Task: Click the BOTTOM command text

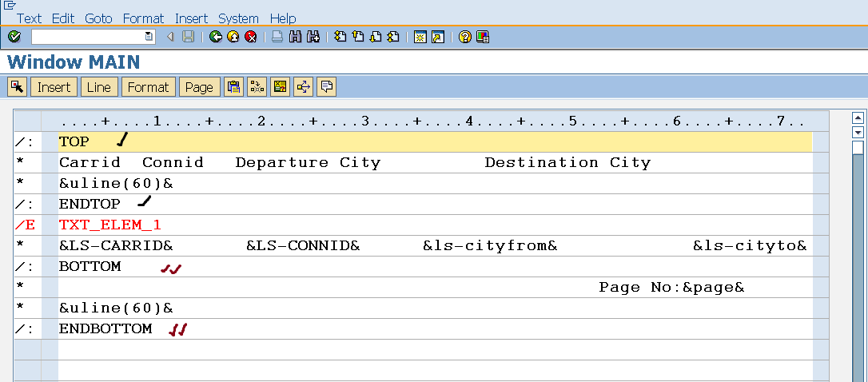Action: [90, 266]
